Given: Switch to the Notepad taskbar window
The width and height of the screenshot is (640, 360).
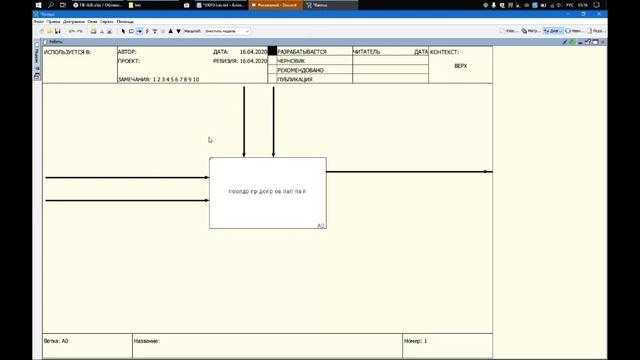Looking at the screenshot, I should pyautogui.click(x=222, y=5).
